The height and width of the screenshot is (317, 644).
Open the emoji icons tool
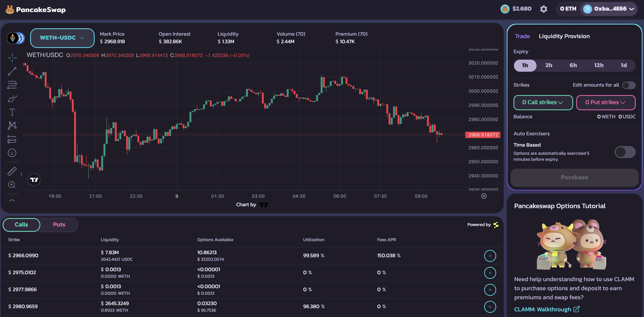(x=12, y=153)
